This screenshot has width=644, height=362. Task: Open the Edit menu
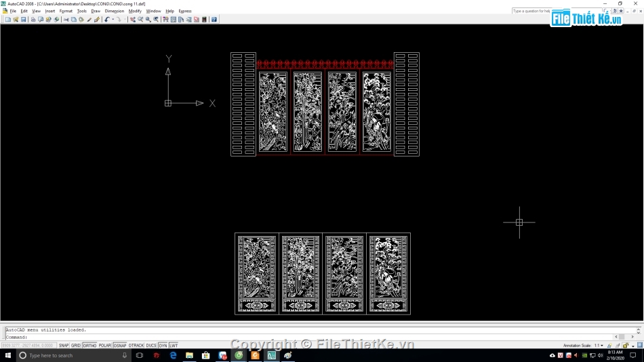(x=24, y=11)
